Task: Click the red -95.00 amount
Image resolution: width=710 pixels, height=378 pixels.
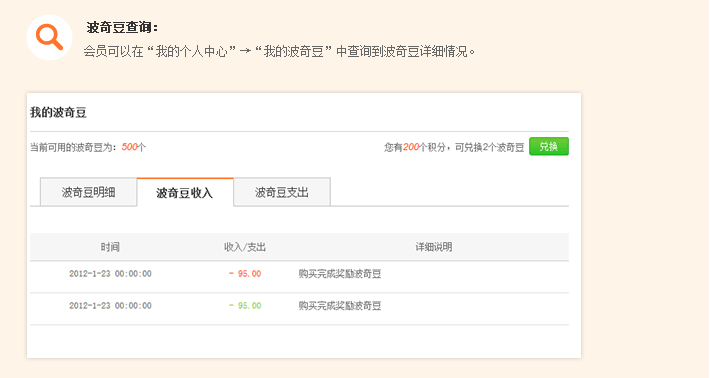Action: [245, 273]
